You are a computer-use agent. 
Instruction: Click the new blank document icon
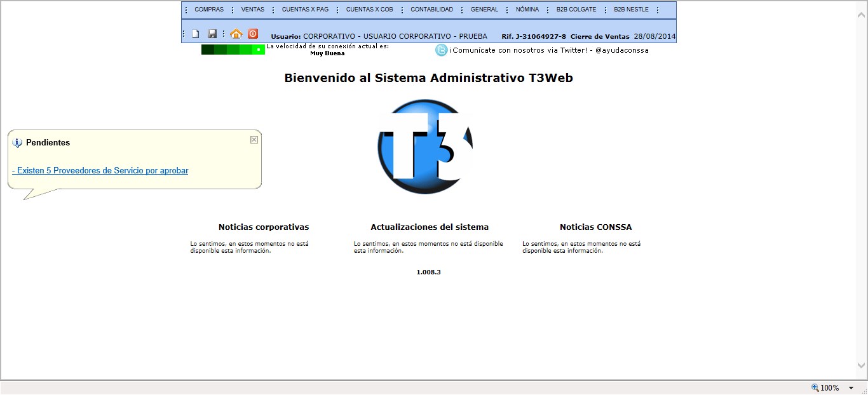click(196, 34)
